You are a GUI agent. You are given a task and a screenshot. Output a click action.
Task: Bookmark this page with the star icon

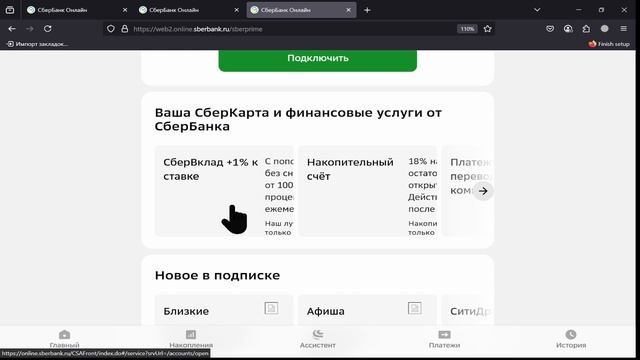(487, 29)
